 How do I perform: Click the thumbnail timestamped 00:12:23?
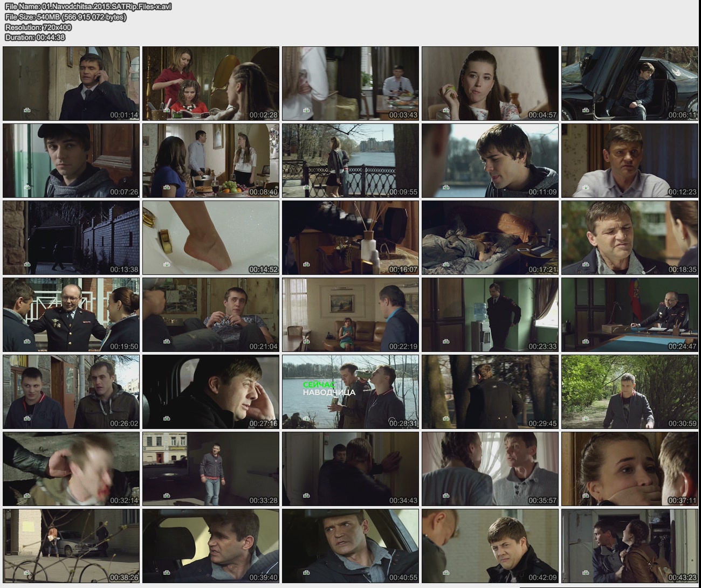click(x=629, y=161)
